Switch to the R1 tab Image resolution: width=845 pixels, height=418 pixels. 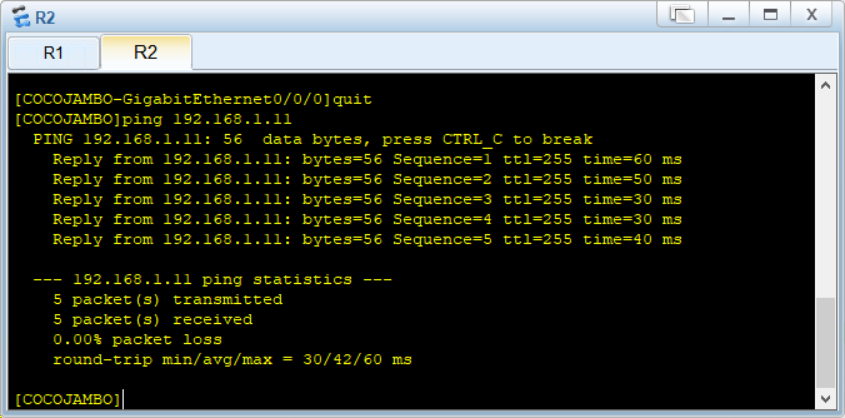tap(53, 53)
